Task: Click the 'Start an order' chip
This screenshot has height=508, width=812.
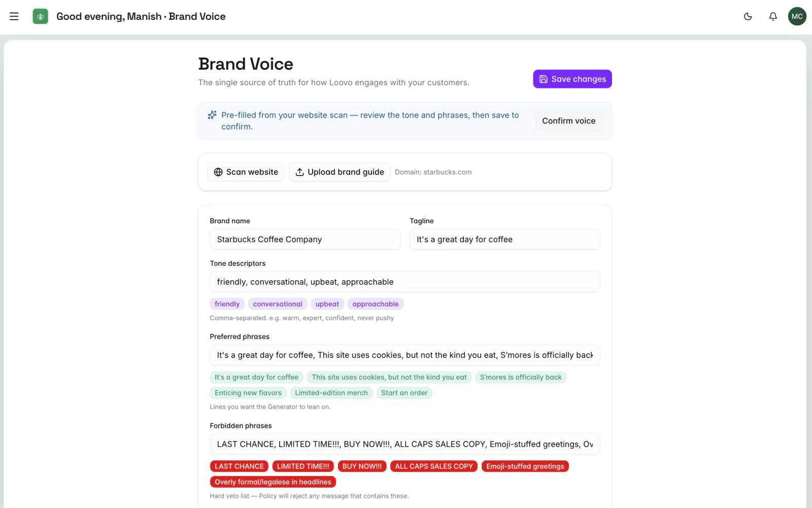Action: [x=404, y=393]
